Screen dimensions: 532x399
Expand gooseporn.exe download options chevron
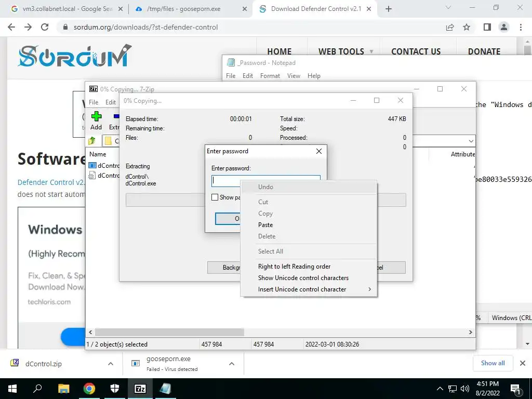[231, 364]
